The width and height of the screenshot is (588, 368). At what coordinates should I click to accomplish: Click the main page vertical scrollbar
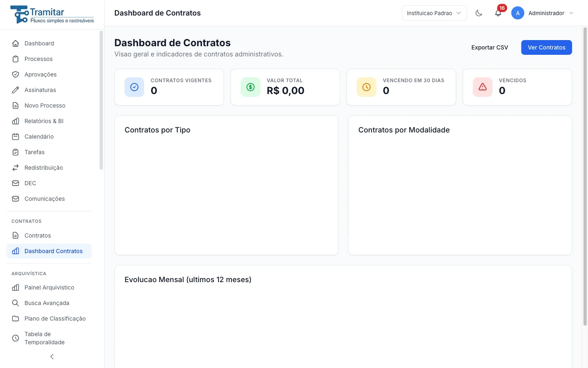(x=585, y=177)
